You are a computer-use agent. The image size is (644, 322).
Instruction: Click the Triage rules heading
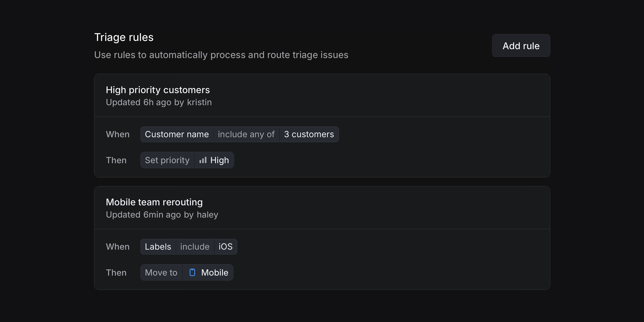(x=124, y=37)
